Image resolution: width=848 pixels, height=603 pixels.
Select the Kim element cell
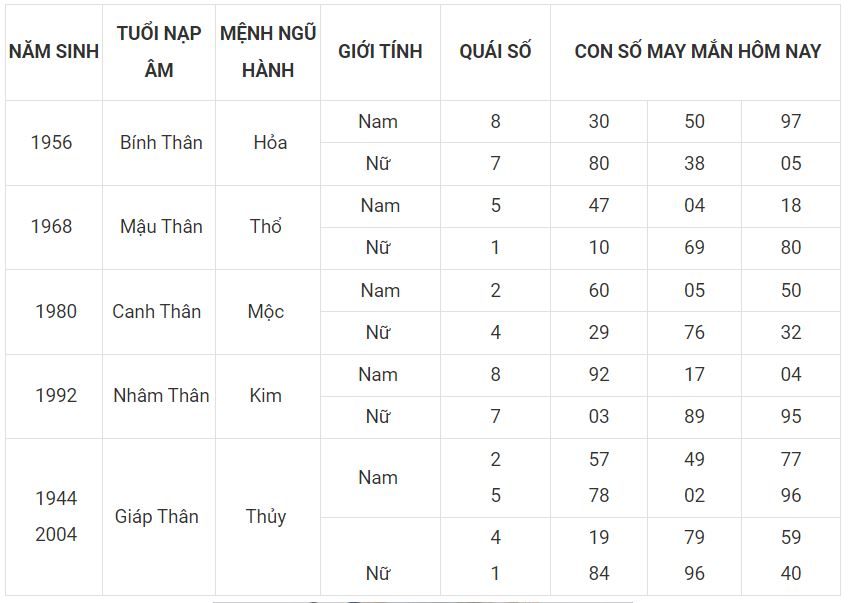266,396
